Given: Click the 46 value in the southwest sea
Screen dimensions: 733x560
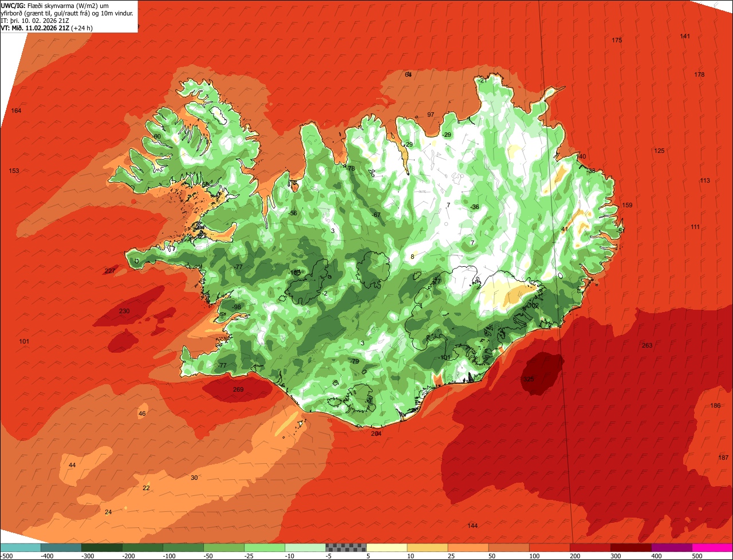Looking at the screenshot, I should coord(142,414).
